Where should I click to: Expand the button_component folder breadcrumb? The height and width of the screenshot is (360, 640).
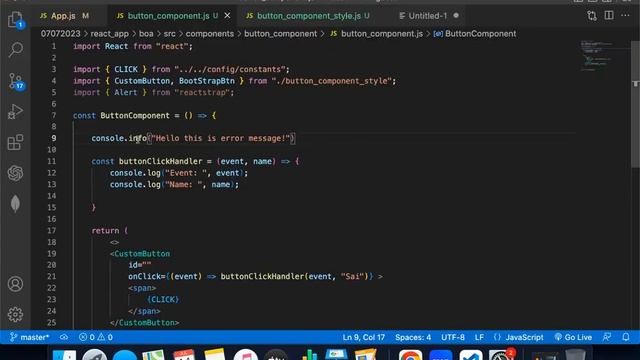(280, 34)
